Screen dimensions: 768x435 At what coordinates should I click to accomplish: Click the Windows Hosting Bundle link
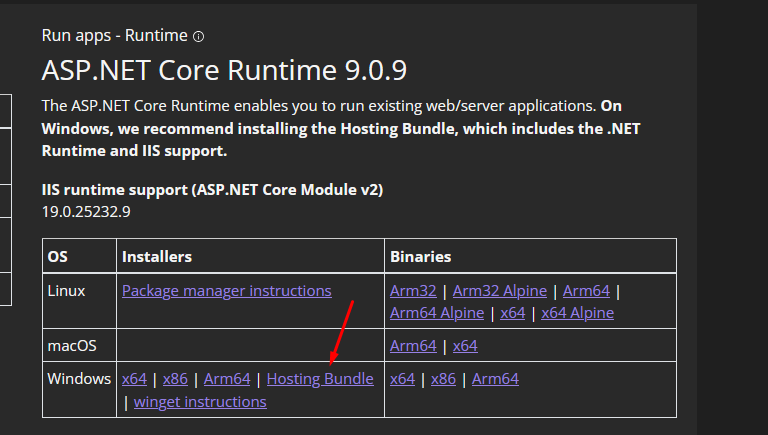click(x=320, y=379)
